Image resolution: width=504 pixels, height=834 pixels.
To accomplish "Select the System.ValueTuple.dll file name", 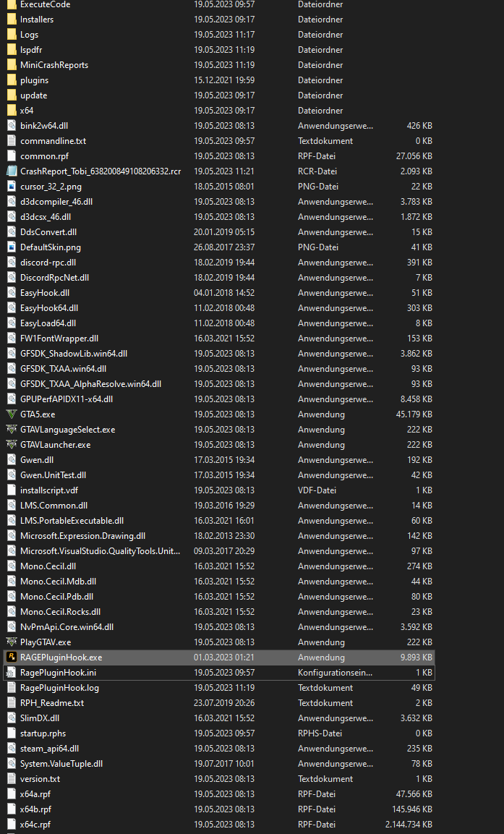I will 61,764.
